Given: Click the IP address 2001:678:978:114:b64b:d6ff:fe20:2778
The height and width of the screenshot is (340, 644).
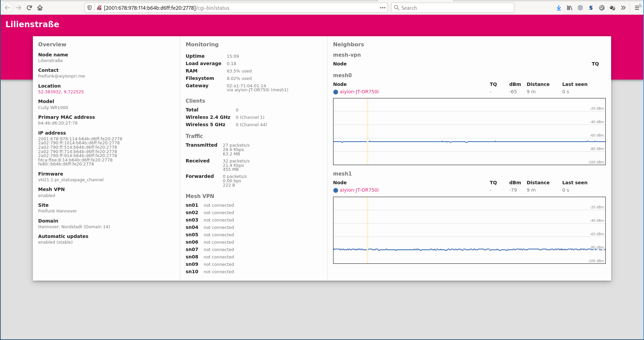Looking at the screenshot, I should tap(80, 139).
